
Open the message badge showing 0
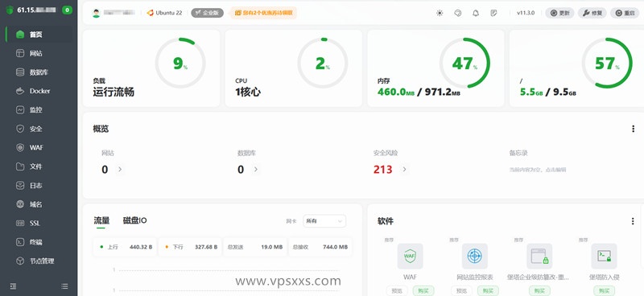[x=67, y=10]
